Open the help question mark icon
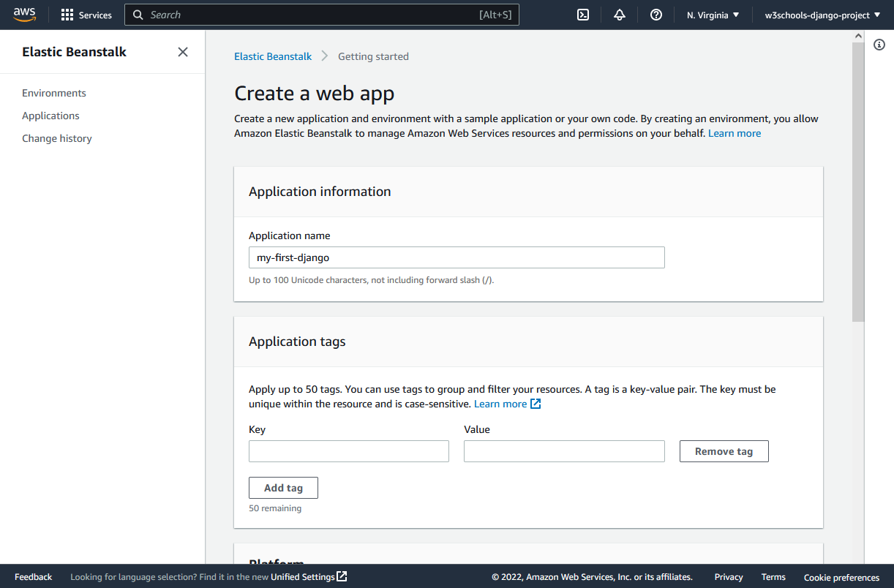This screenshot has width=894, height=588. pyautogui.click(x=656, y=15)
